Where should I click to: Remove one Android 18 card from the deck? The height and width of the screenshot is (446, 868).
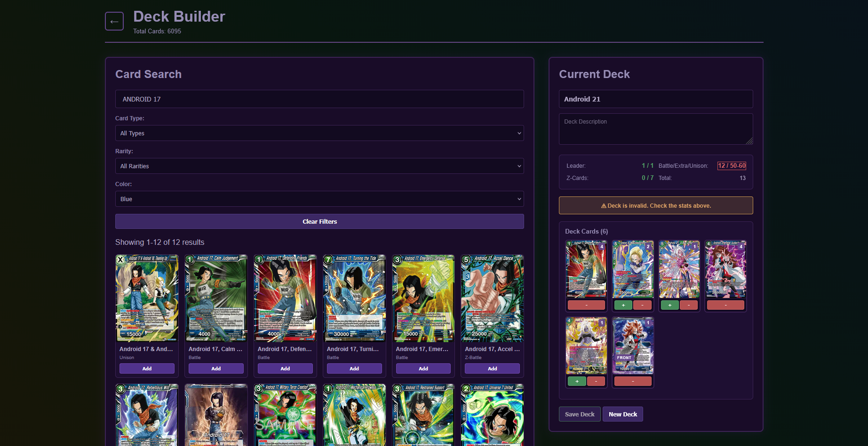(642, 305)
